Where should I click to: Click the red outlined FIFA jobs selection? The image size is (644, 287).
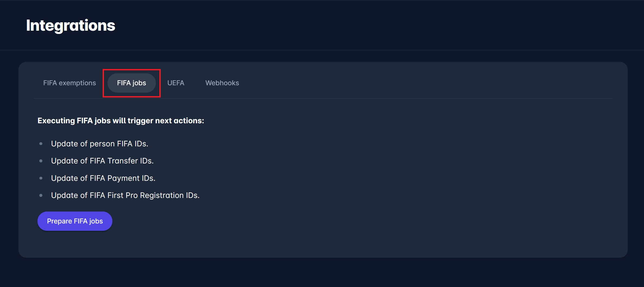pos(131,83)
